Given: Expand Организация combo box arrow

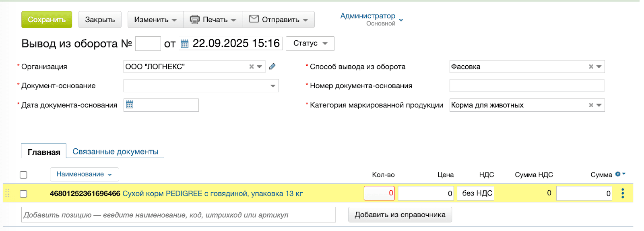Looking at the screenshot, I should [x=260, y=67].
